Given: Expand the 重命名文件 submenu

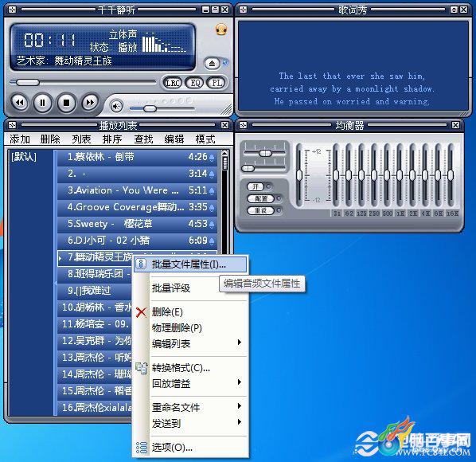Looking at the screenshot, I should pos(191,407).
